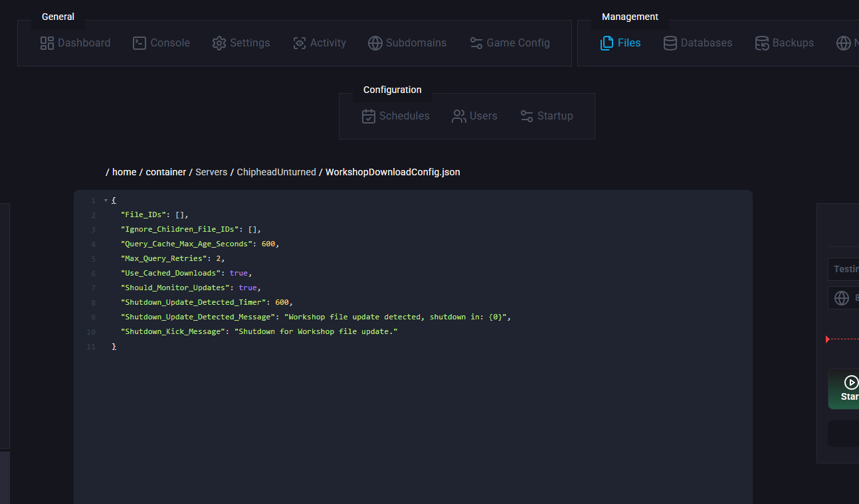Image resolution: width=859 pixels, height=504 pixels.
Task: Click the Backups database-restore icon
Action: point(762,43)
